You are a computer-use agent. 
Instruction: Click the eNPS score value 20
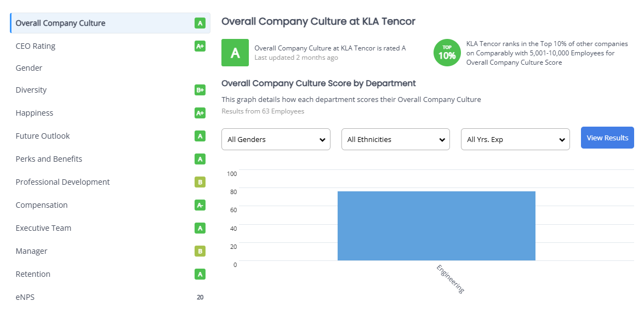(x=200, y=297)
